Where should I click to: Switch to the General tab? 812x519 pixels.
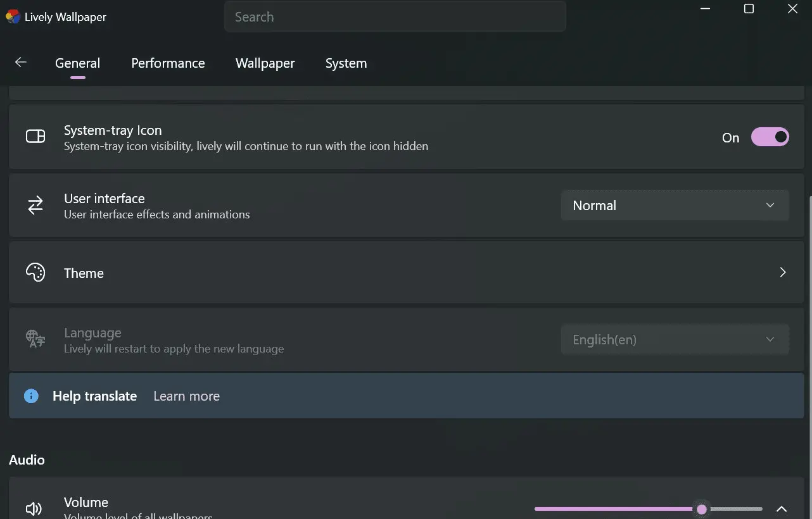(x=77, y=63)
